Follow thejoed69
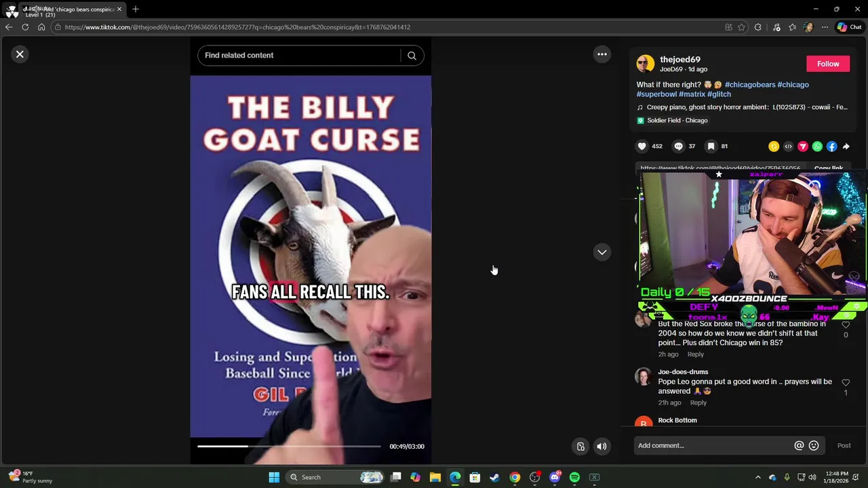 (828, 64)
